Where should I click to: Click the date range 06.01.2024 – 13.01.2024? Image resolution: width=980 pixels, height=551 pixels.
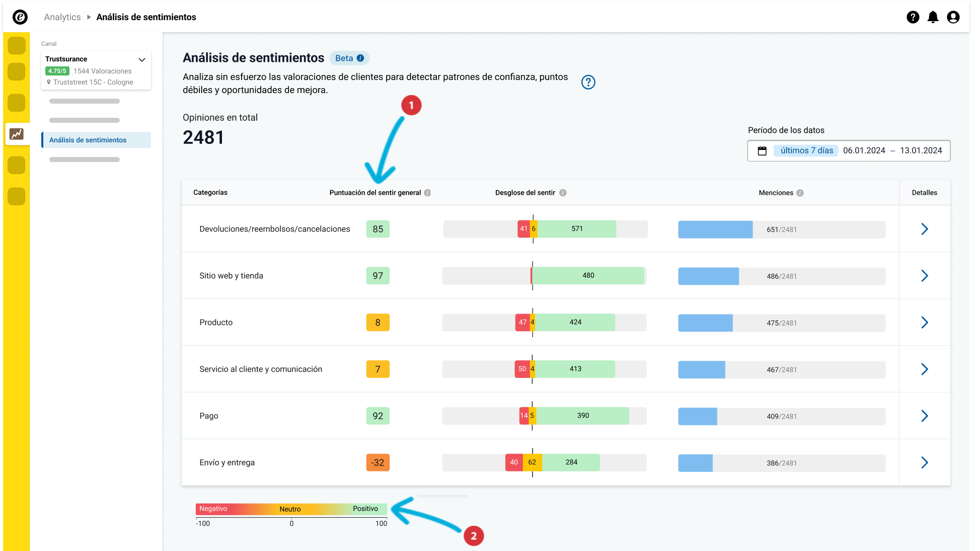coord(892,150)
